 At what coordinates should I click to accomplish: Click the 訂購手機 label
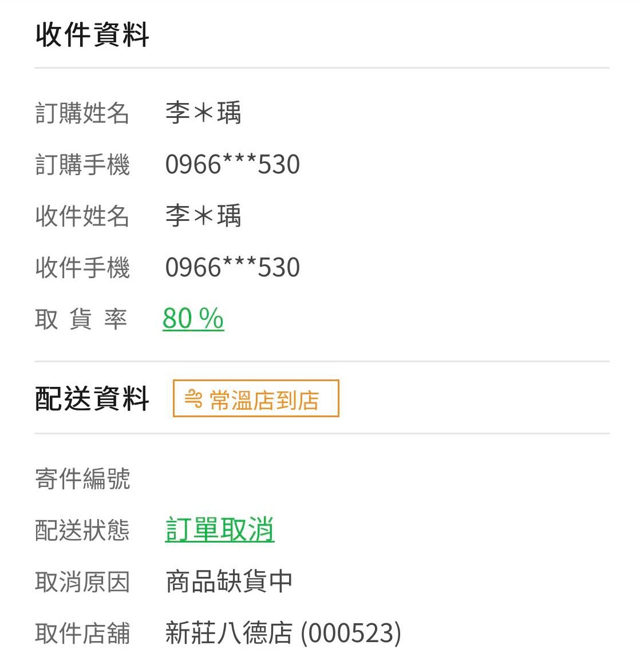click(82, 164)
